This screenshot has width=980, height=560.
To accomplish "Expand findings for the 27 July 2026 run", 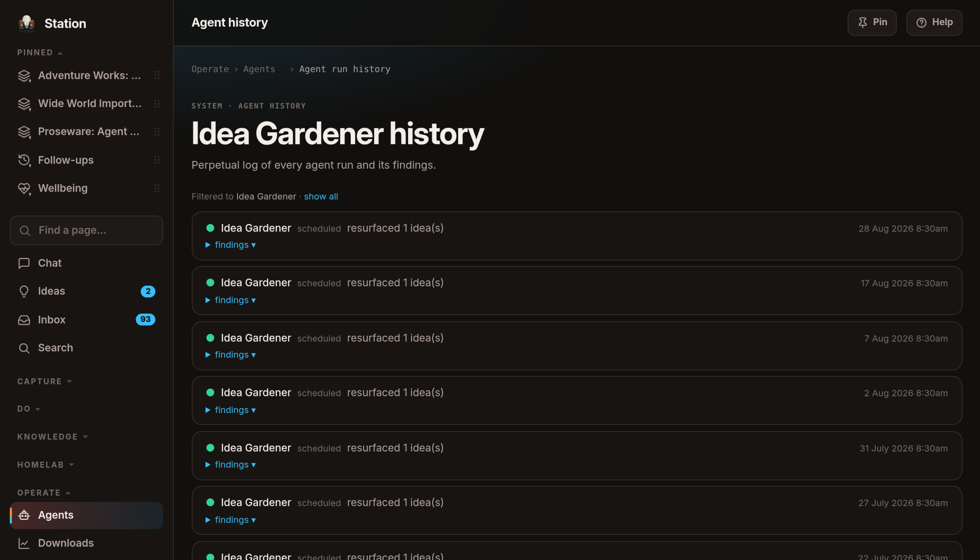I will tap(231, 520).
